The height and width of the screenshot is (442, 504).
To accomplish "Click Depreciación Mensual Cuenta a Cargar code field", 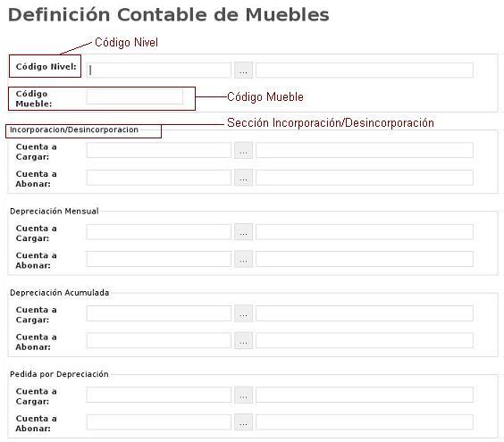I will (x=158, y=232).
